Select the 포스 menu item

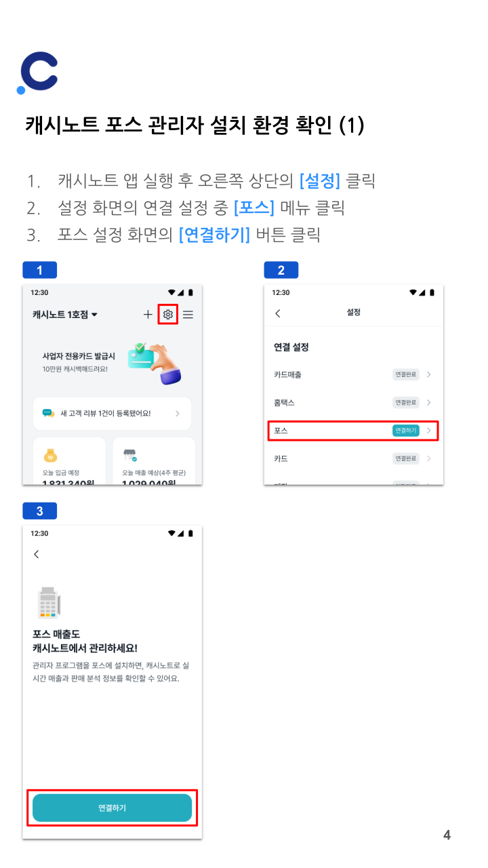pyautogui.click(x=353, y=431)
